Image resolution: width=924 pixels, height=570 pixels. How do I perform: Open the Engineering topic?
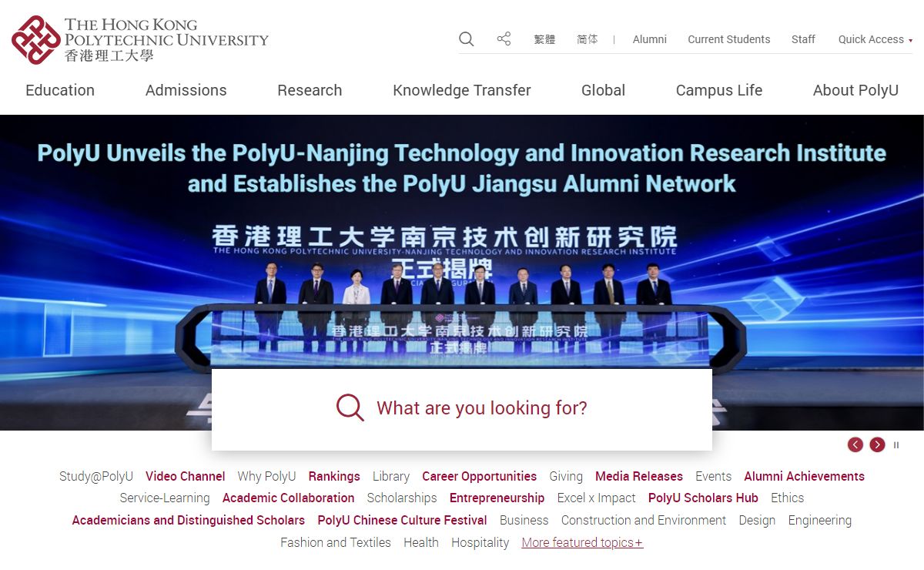pyautogui.click(x=820, y=520)
